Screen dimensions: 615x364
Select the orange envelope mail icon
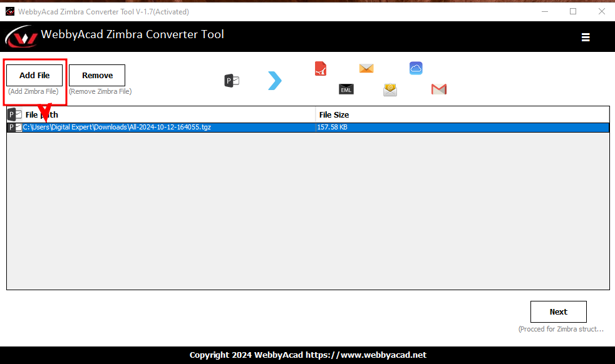pos(366,69)
